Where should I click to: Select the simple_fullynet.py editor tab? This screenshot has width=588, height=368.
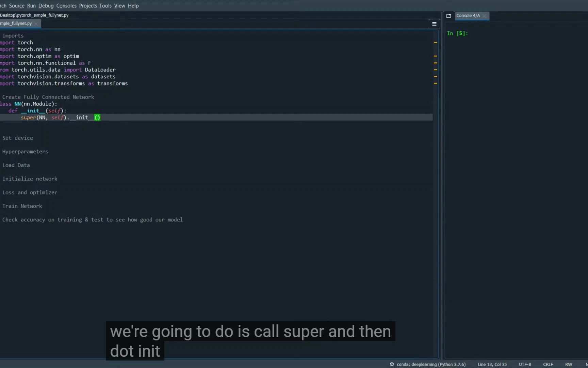point(16,24)
